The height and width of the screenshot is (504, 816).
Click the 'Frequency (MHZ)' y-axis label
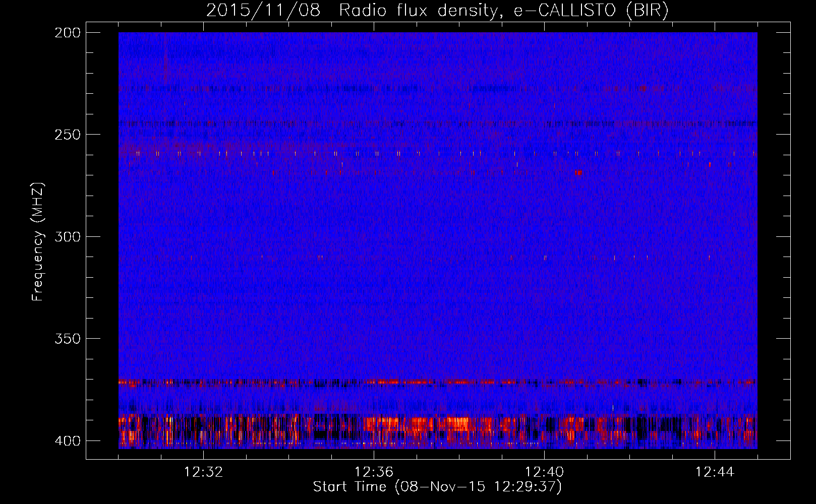pos(38,242)
